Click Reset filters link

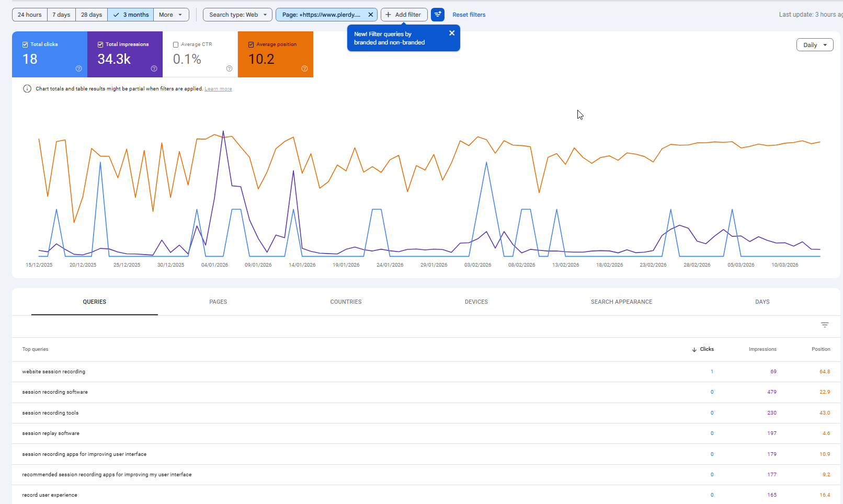(469, 15)
